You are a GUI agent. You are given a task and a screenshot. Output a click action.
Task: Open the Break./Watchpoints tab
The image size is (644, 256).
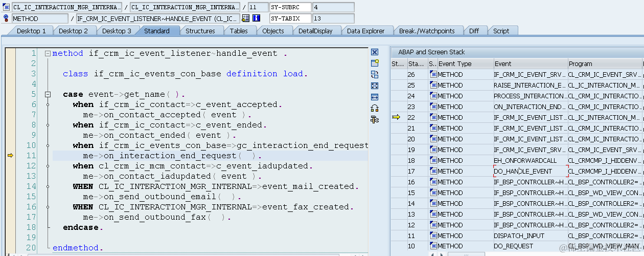point(427,31)
